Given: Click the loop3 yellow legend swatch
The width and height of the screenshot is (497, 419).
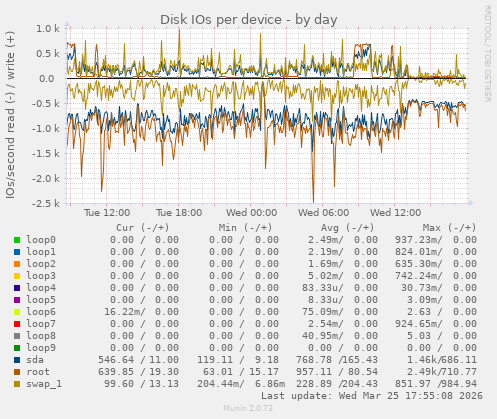Looking at the screenshot, I should click(17, 276).
